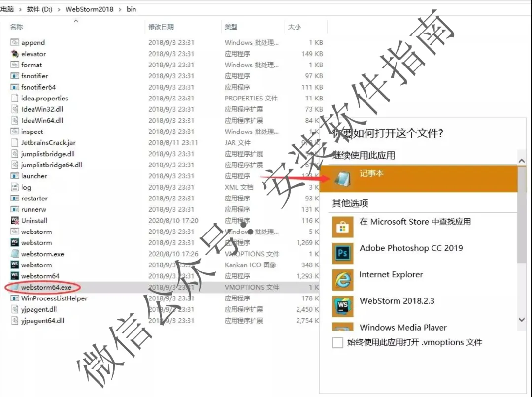Click the fsnotifier application icon
Image resolution: width=532 pixels, height=397 pixels.
coord(15,76)
